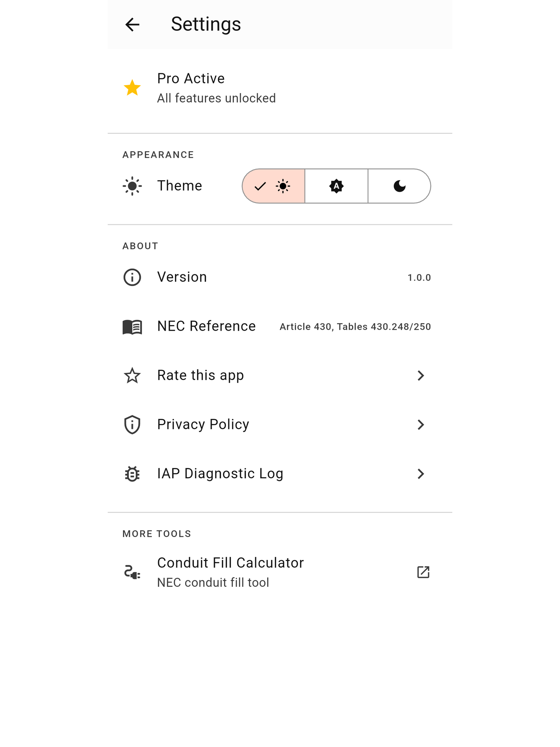Open the Rate this app entry

point(280,375)
